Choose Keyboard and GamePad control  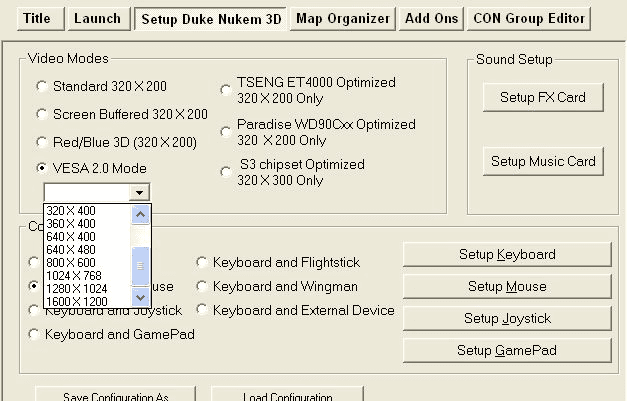[34, 334]
